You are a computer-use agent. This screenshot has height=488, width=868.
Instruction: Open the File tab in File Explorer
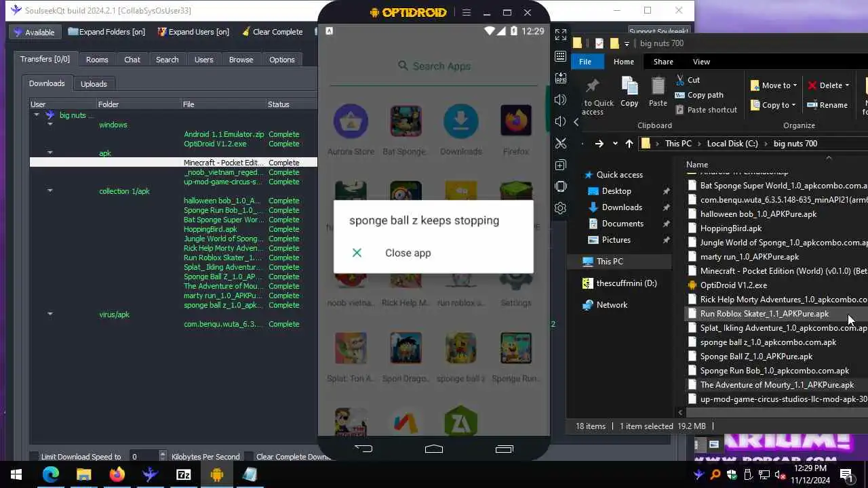coord(585,62)
